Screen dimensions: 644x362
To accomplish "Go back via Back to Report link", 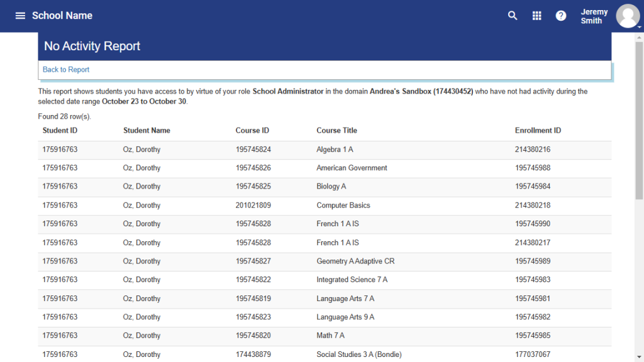I will tap(66, 70).
